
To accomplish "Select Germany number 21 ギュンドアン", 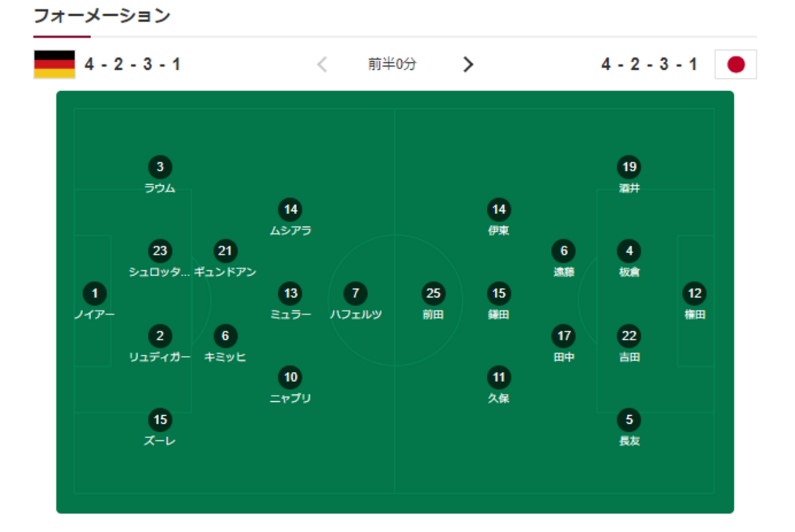I will 225,251.
